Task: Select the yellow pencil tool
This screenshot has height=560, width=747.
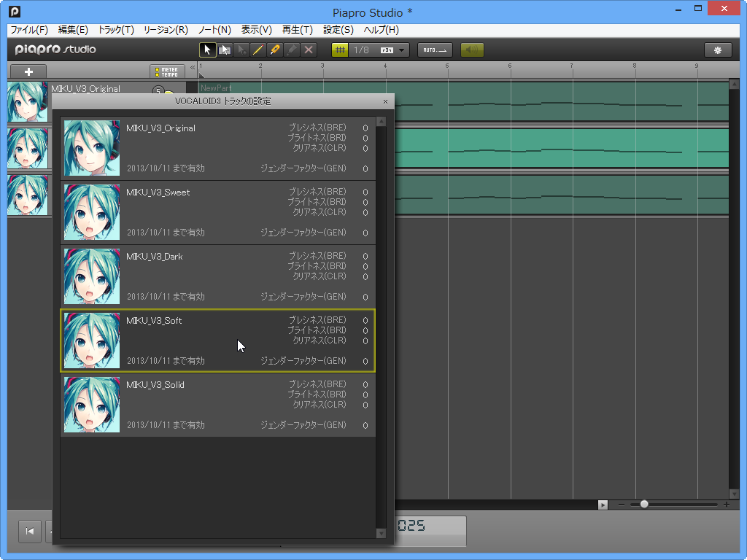Action: click(x=275, y=50)
